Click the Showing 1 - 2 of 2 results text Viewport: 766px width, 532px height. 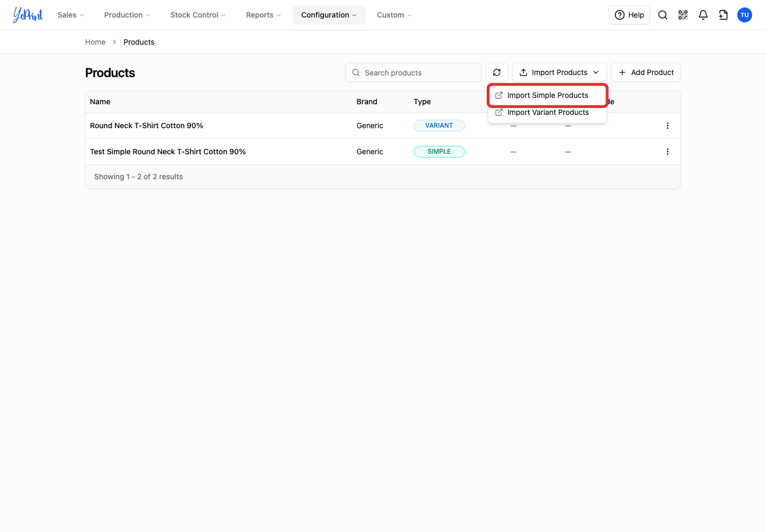pyautogui.click(x=138, y=177)
